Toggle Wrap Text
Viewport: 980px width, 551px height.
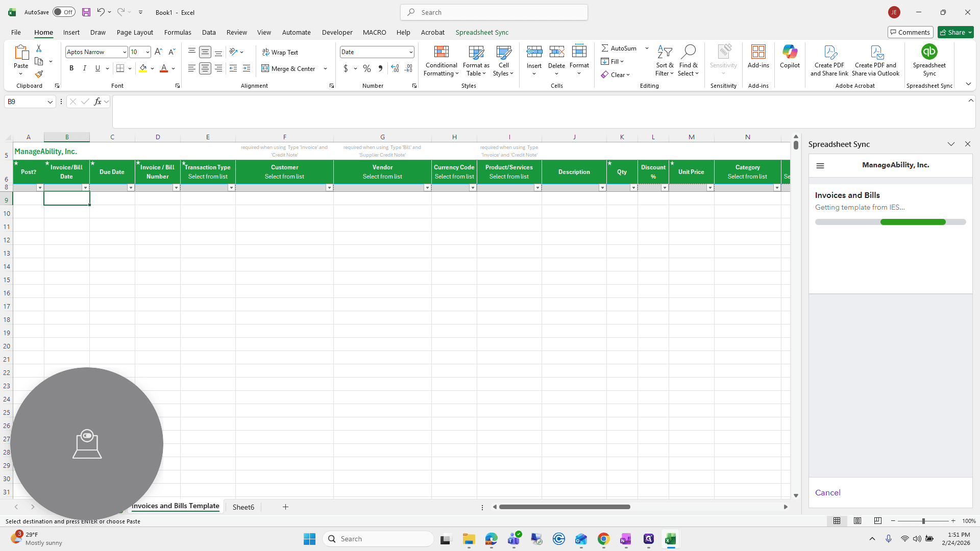pyautogui.click(x=280, y=52)
